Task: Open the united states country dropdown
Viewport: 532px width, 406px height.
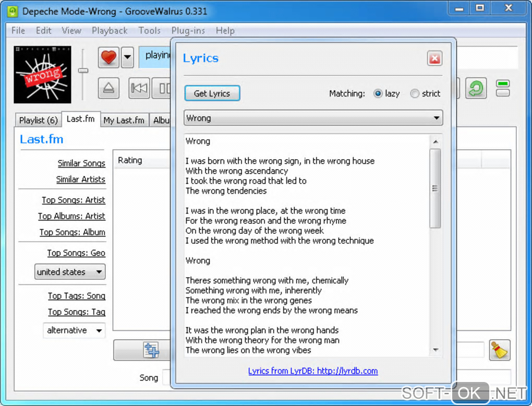Action: (x=70, y=272)
